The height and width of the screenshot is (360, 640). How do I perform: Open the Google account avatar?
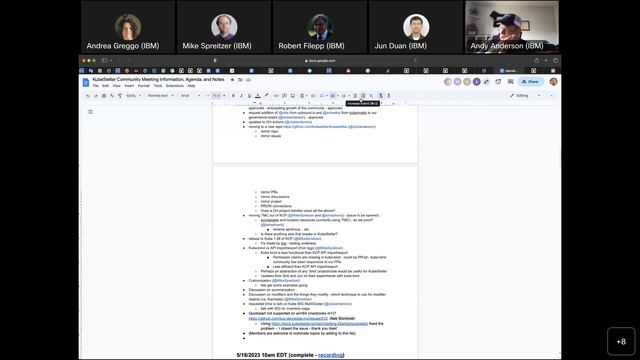pyautogui.click(x=553, y=82)
